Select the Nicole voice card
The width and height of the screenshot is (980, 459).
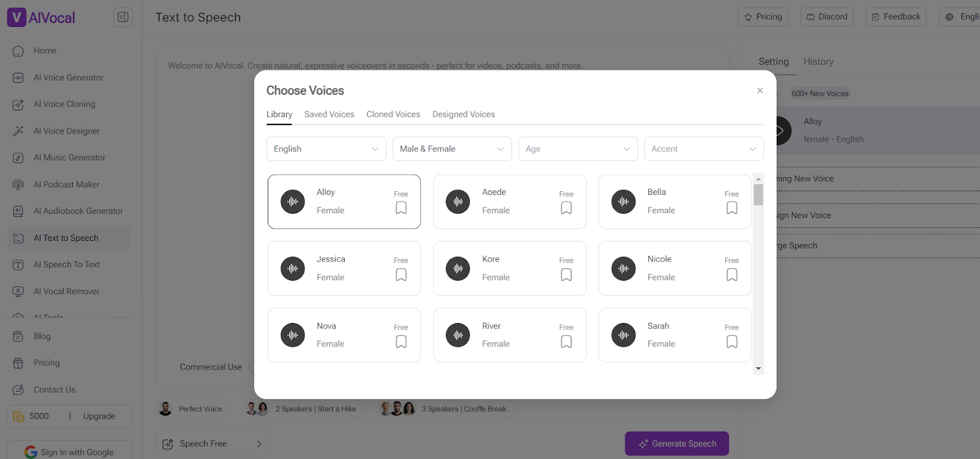pos(674,268)
